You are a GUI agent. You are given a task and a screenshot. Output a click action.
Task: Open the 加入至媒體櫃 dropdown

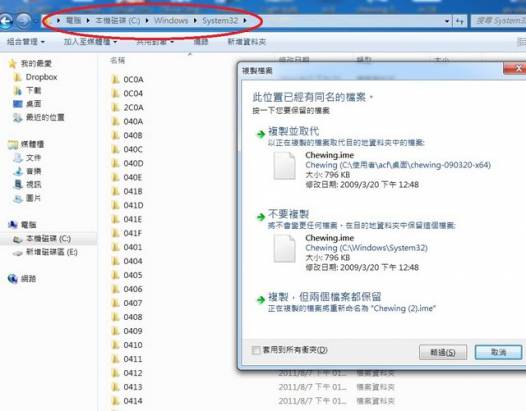90,42
